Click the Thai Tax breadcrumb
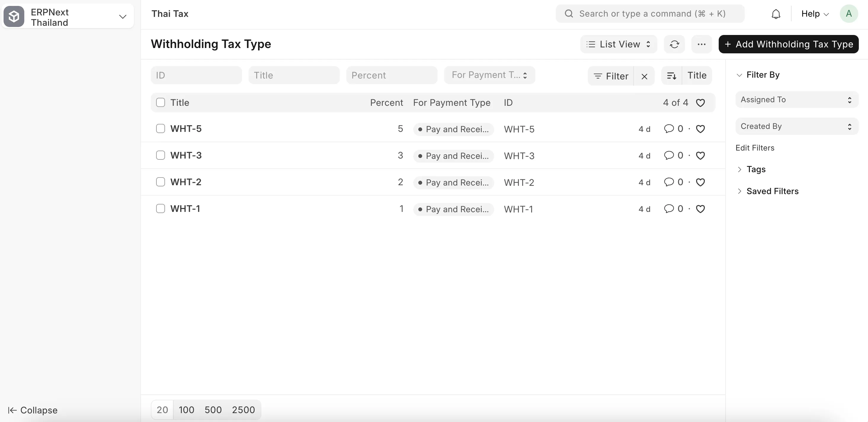The image size is (868, 422). tap(170, 14)
